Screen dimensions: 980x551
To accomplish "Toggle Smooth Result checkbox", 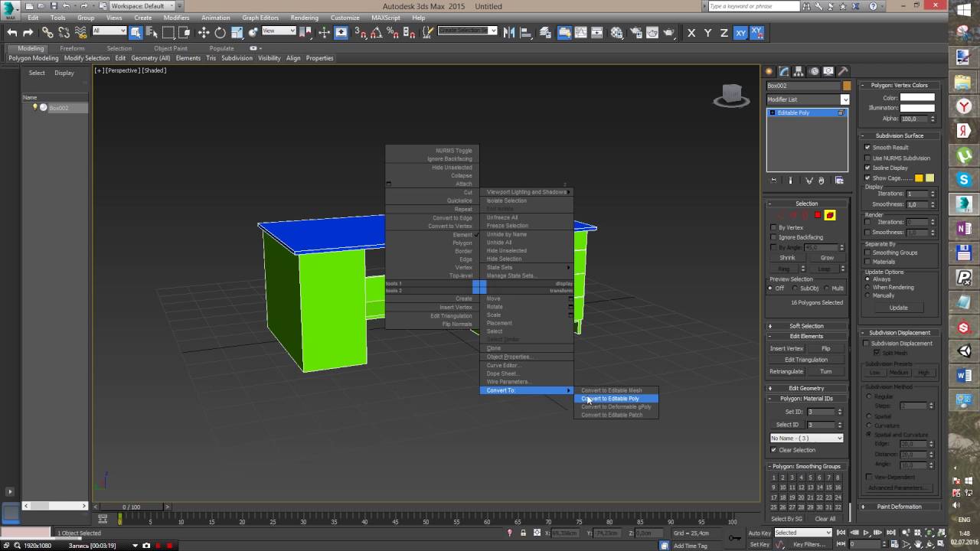I will coord(867,148).
